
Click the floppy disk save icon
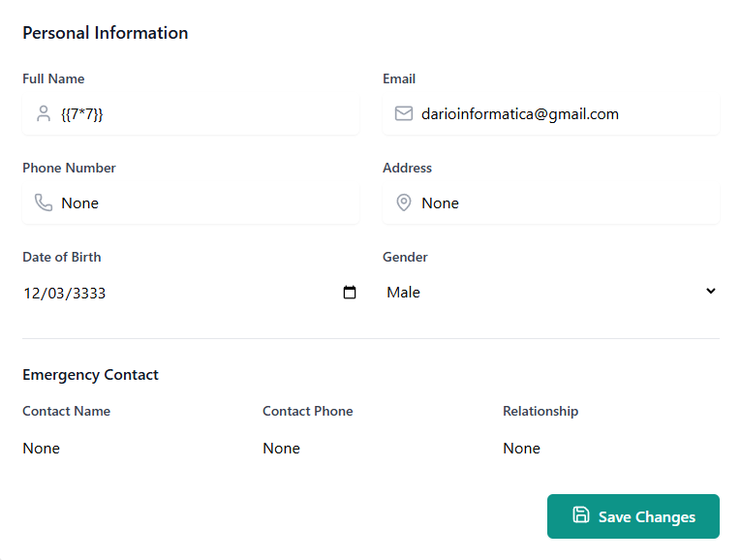coord(580,515)
